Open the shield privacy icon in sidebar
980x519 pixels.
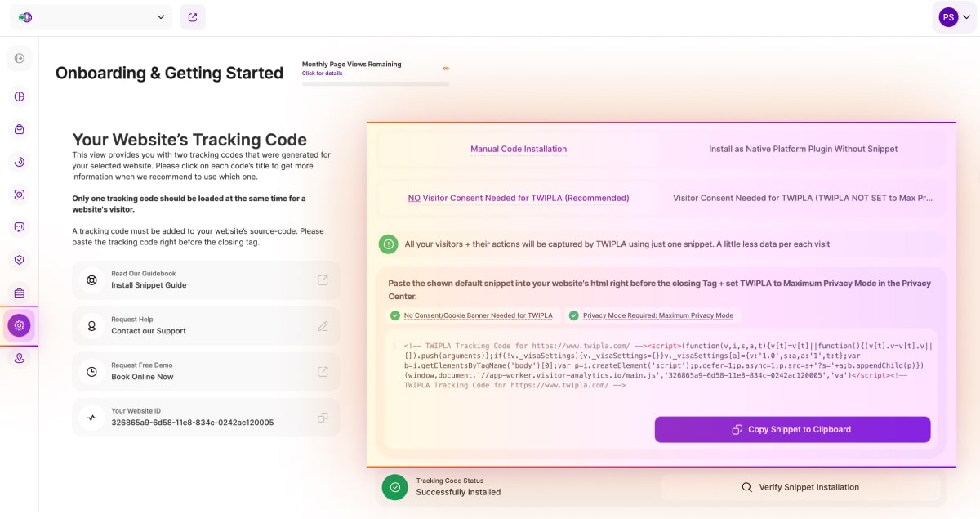pos(20,260)
